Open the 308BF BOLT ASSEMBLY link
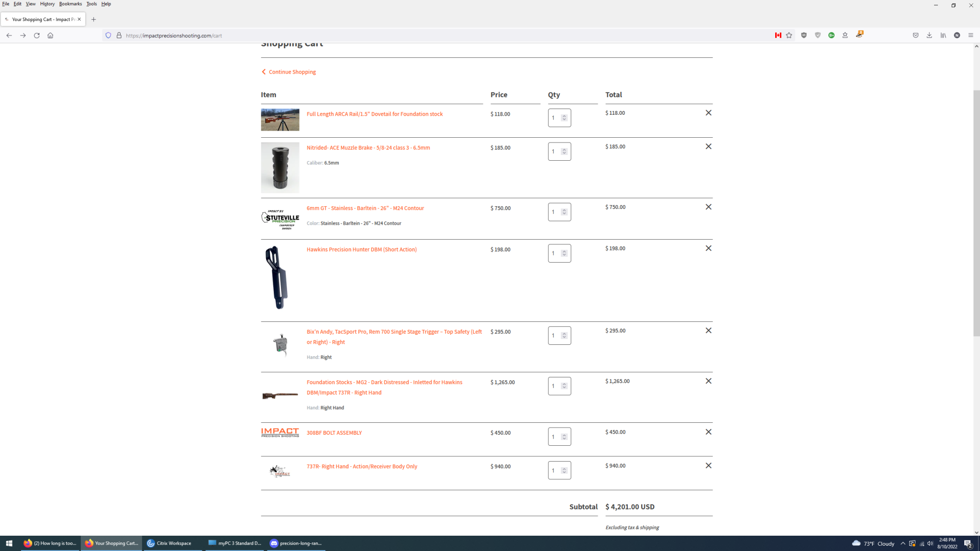Viewport: 980px width, 551px height. 334,433
